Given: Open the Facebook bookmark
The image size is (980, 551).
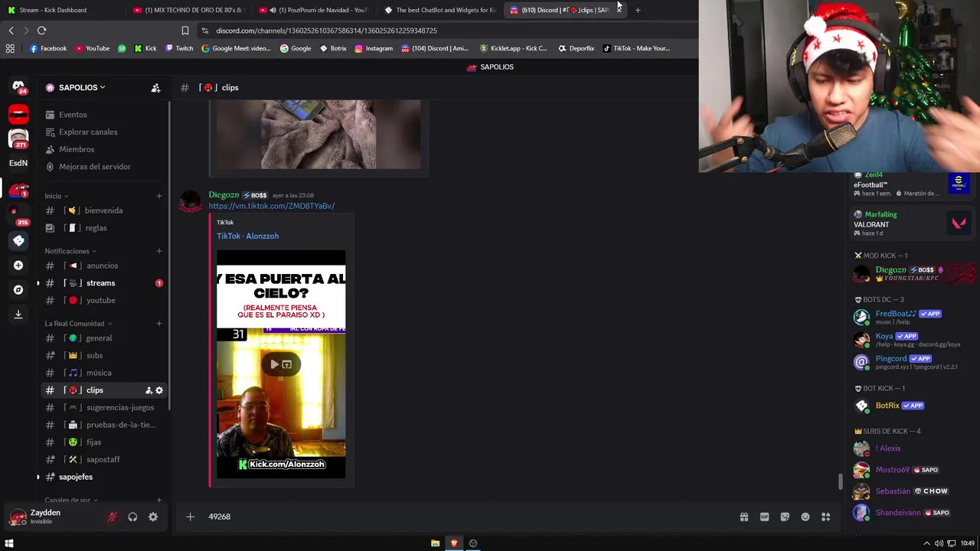Looking at the screenshot, I should click(48, 48).
